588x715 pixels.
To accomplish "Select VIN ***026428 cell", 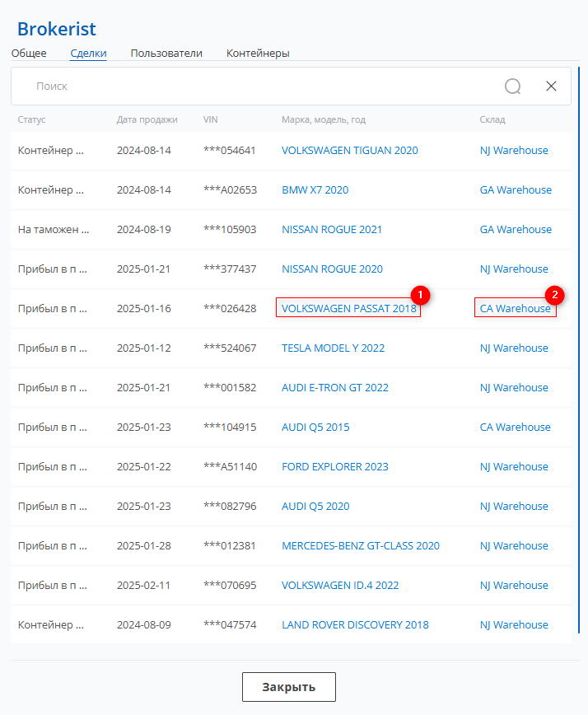I will (230, 309).
